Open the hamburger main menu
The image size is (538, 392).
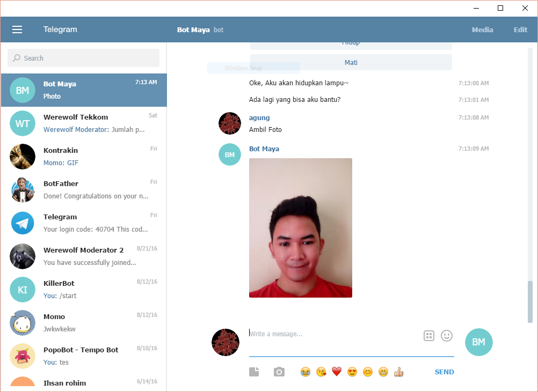[17, 29]
